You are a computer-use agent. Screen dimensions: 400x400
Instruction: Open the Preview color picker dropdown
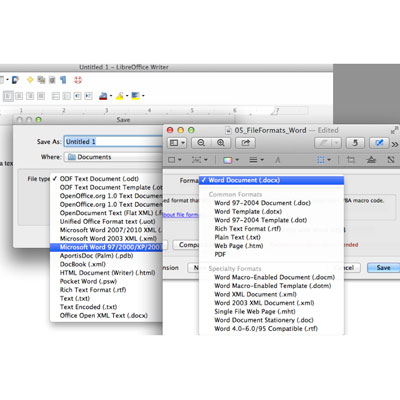(231, 160)
